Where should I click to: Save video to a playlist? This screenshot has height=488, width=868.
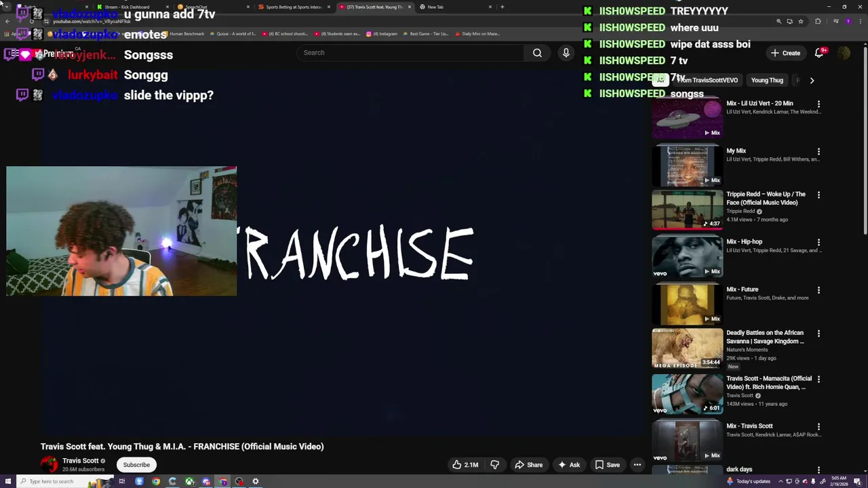click(x=607, y=465)
